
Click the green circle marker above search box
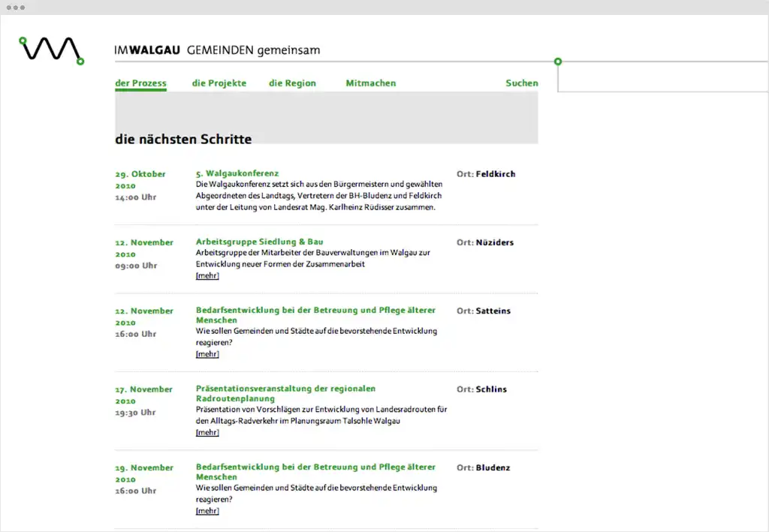click(557, 62)
